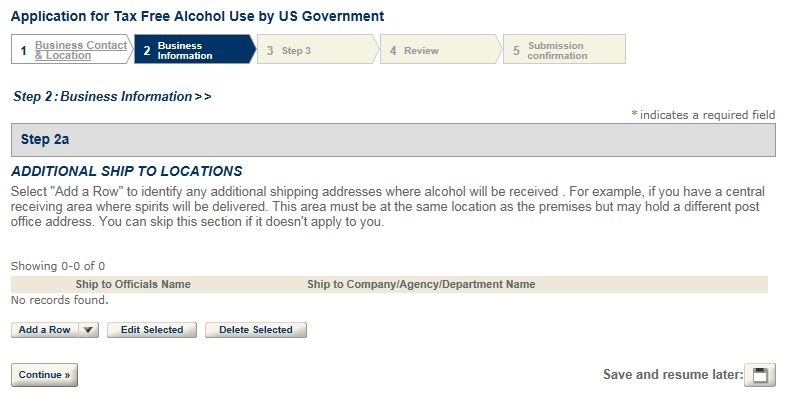Open the Add a Row dropdown arrow

tap(88, 330)
